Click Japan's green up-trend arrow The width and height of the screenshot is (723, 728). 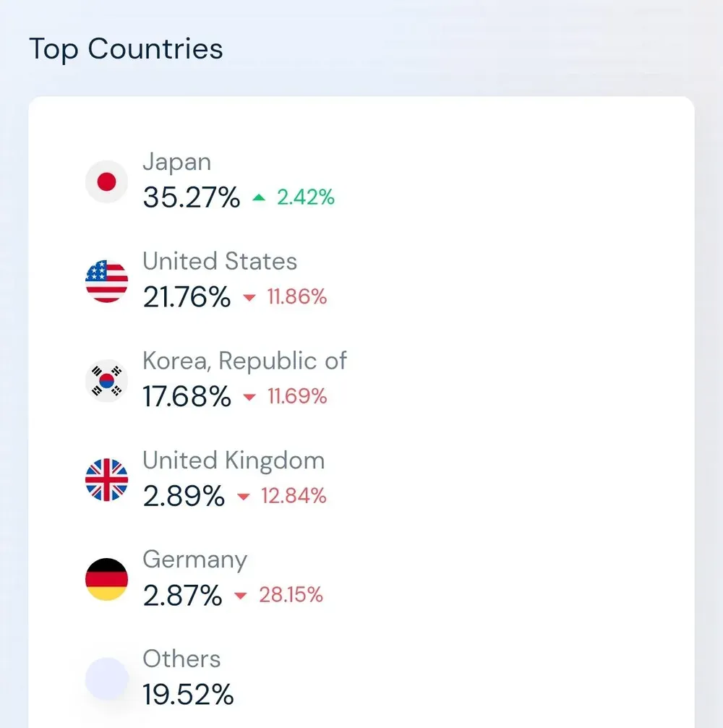tap(259, 197)
